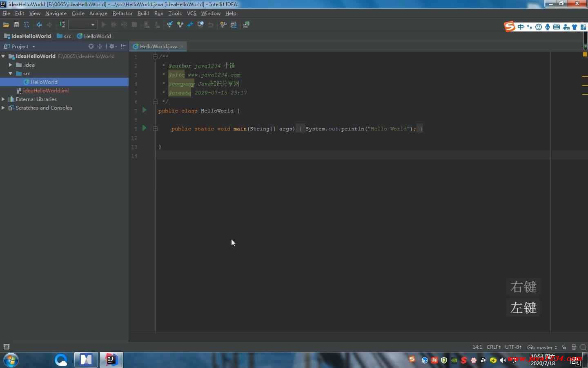Click the last toolbar icon after Project Structure
The width and height of the screenshot is (588, 368).
pos(246,25)
